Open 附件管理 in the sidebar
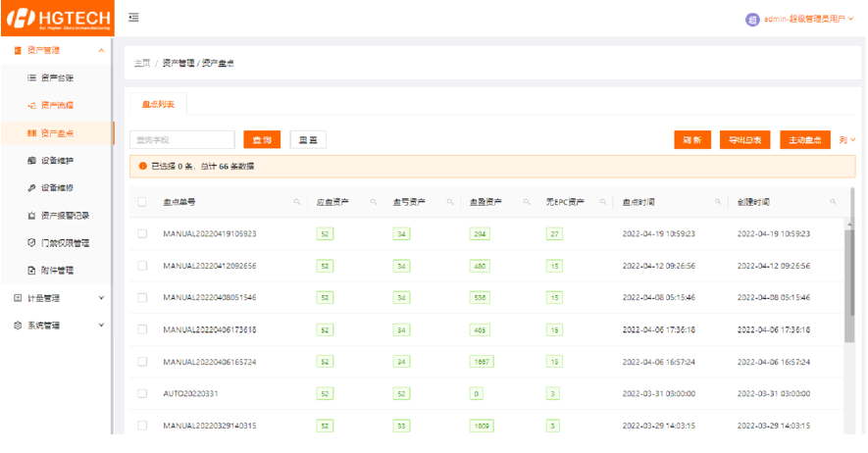This screenshot has width=868, height=453. pyautogui.click(x=56, y=270)
